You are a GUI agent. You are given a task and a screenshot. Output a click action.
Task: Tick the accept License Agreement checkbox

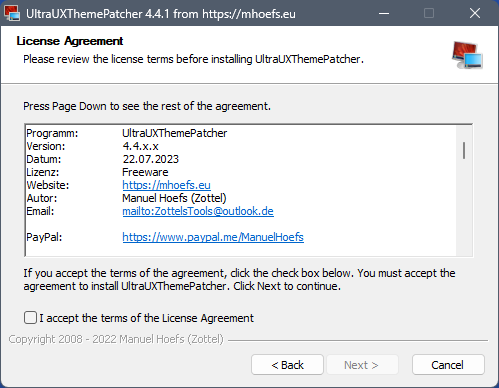[x=30, y=318]
